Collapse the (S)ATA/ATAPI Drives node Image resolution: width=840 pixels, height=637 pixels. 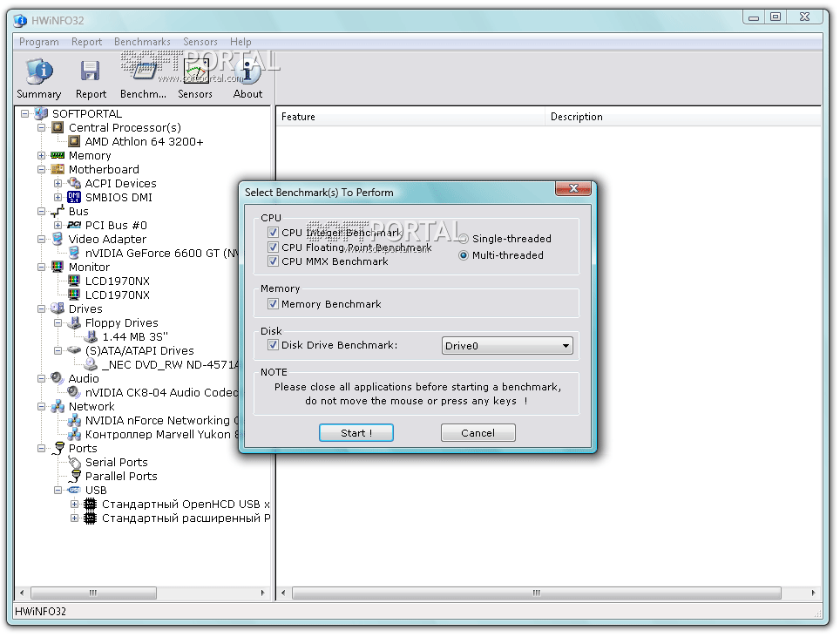coord(58,350)
